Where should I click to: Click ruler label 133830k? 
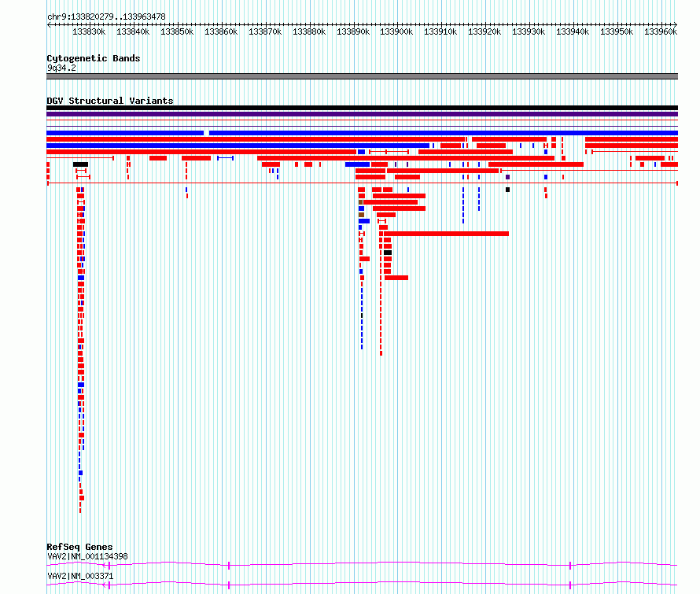coord(89,31)
